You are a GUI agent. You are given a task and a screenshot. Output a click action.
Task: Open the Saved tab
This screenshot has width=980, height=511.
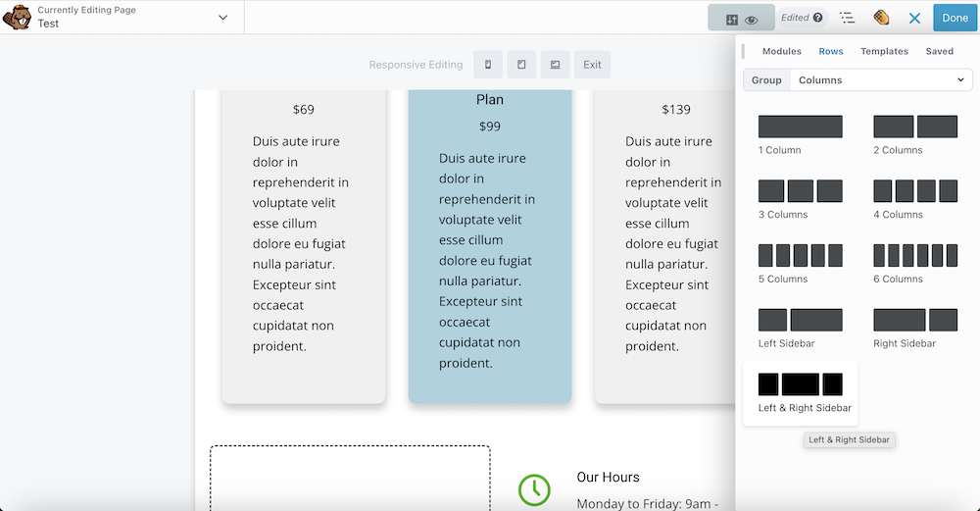(940, 51)
